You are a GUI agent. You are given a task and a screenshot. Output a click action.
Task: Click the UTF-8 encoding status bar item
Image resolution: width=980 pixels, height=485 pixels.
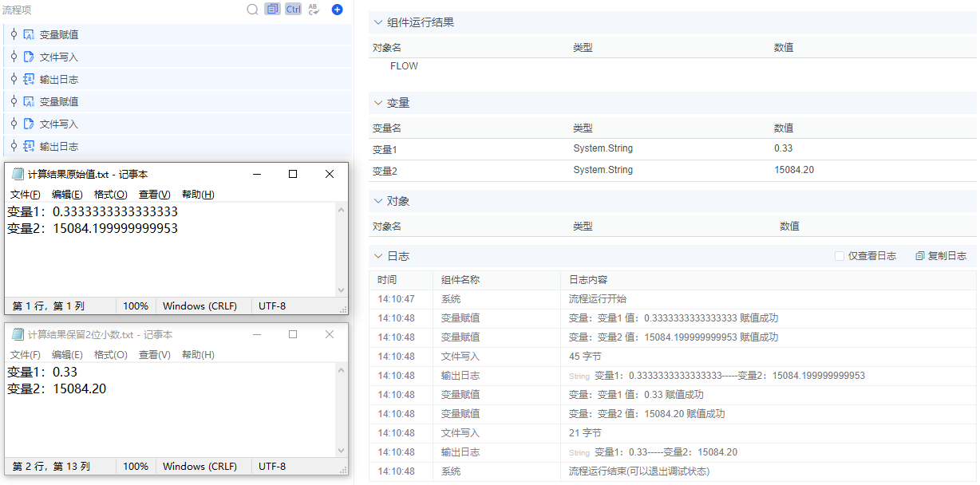coord(271,306)
